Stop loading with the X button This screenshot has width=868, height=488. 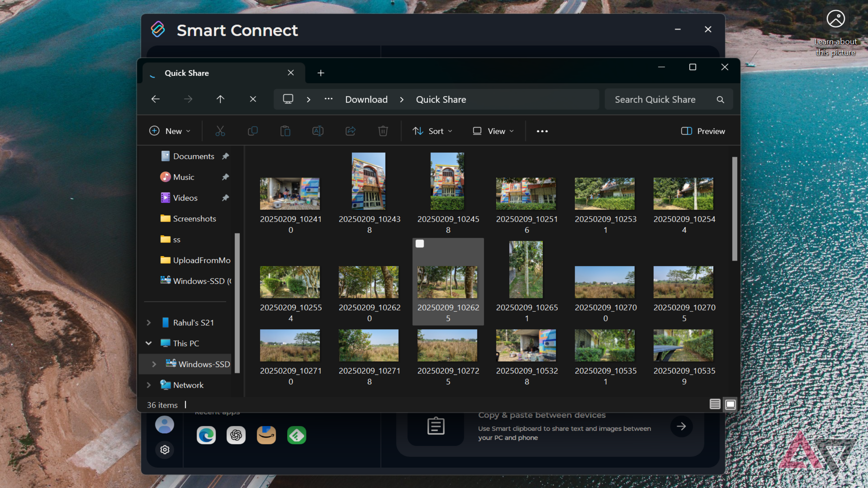point(253,99)
